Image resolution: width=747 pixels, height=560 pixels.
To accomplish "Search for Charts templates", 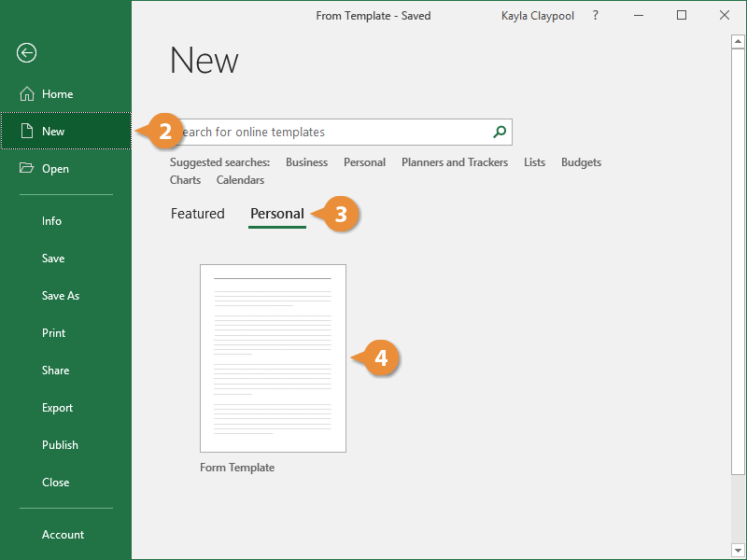I will coord(185,179).
